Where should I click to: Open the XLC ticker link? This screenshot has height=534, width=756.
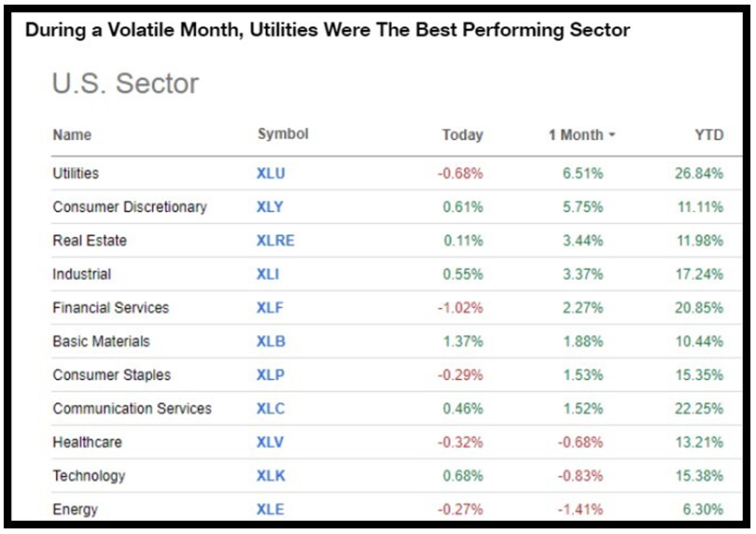click(x=271, y=409)
